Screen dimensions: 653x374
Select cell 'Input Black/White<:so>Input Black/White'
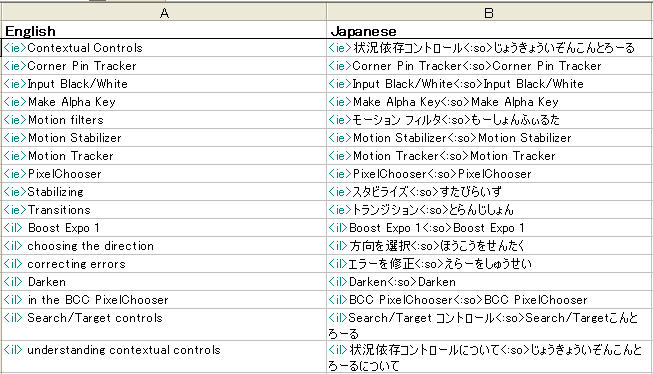pos(489,84)
